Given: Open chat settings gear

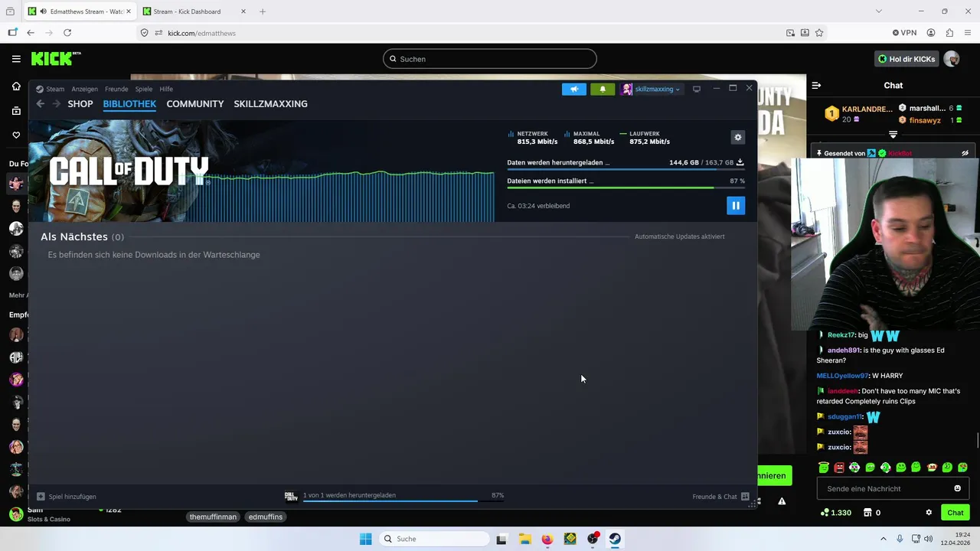Looking at the screenshot, I should pos(929,513).
